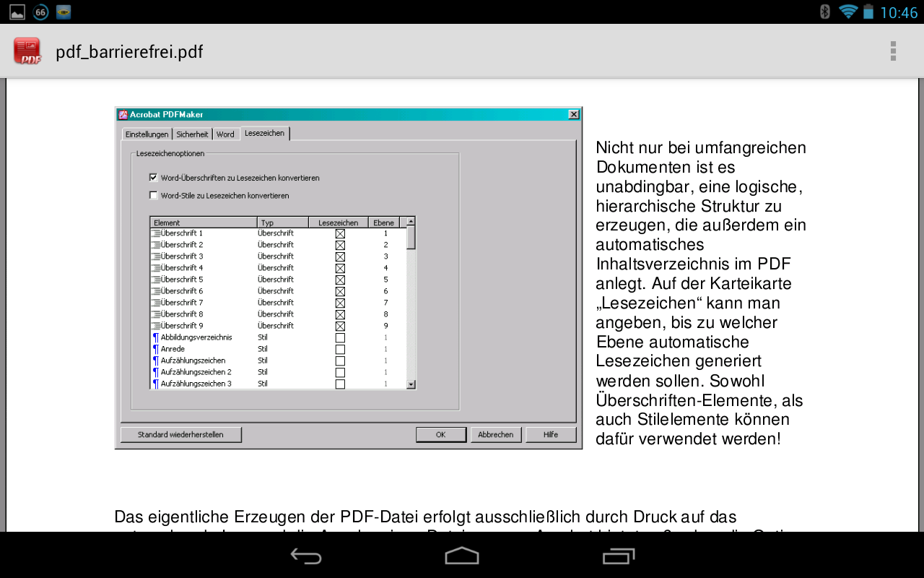Tap the Wi-Fi status icon
The image size is (924, 578).
pyautogui.click(x=848, y=12)
